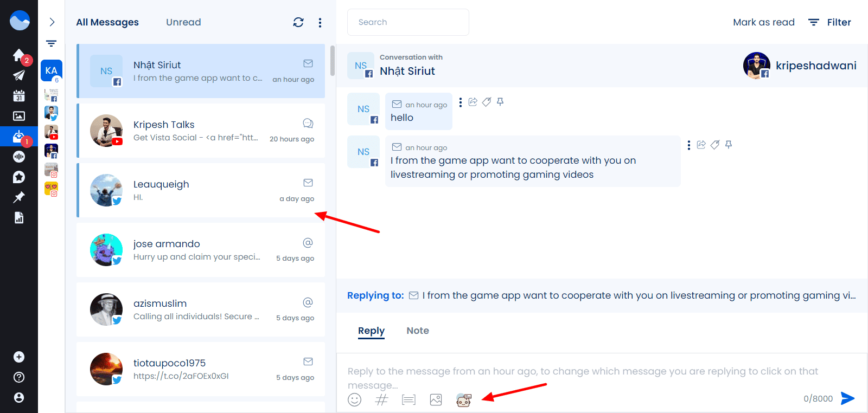This screenshot has height=413, width=868.
Task: Open the Filter options
Action: click(x=829, y=22)
